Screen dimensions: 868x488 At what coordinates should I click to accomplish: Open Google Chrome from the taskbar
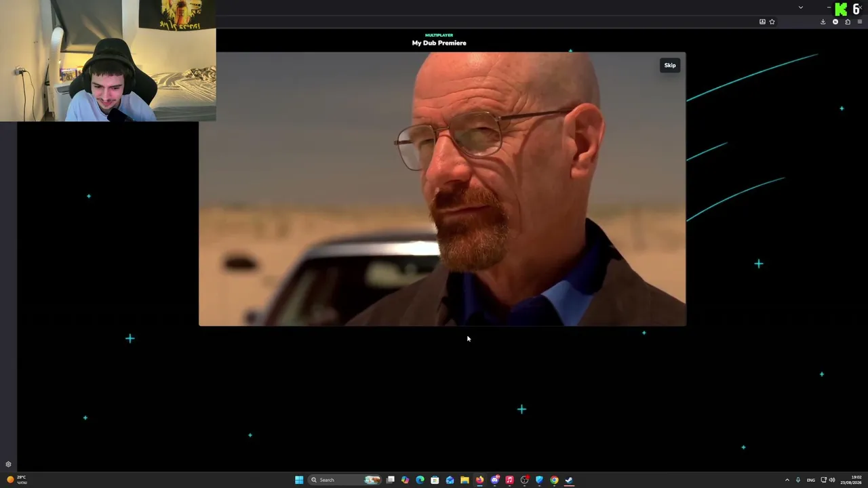click(554, 480)
